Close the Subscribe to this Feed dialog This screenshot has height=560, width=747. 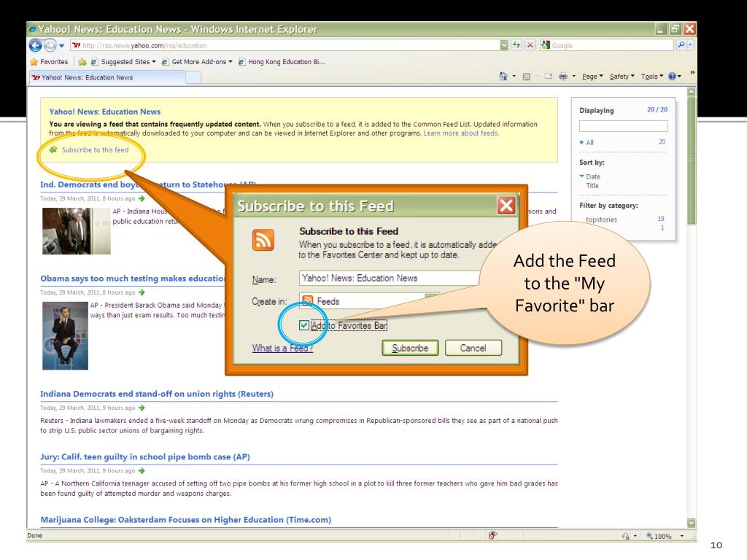[506, 206]
